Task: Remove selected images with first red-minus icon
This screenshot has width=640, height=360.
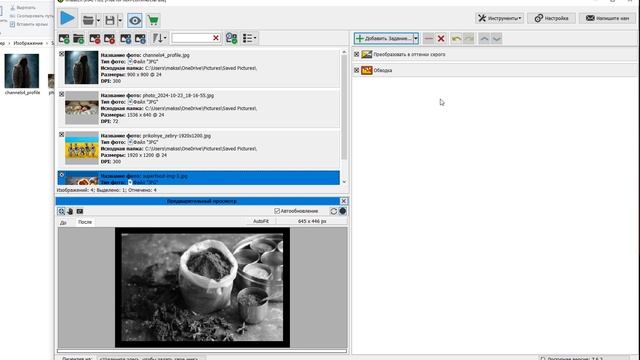Action: coord(95,38)
